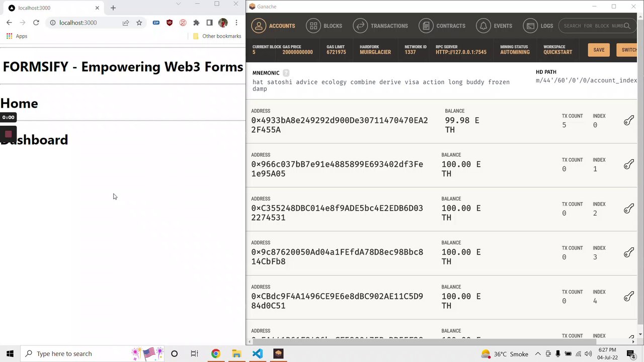Viewport: 644px width, 362px height.
Task: Open a new Chrome tab
Action: pos(113,8)
